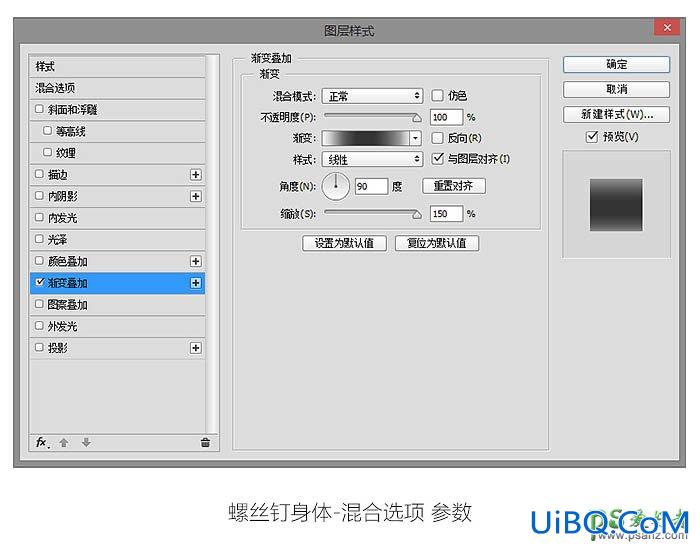Enable the 斜面和浮雕 checkbox

pyautogui.click(x=39, y=109)
